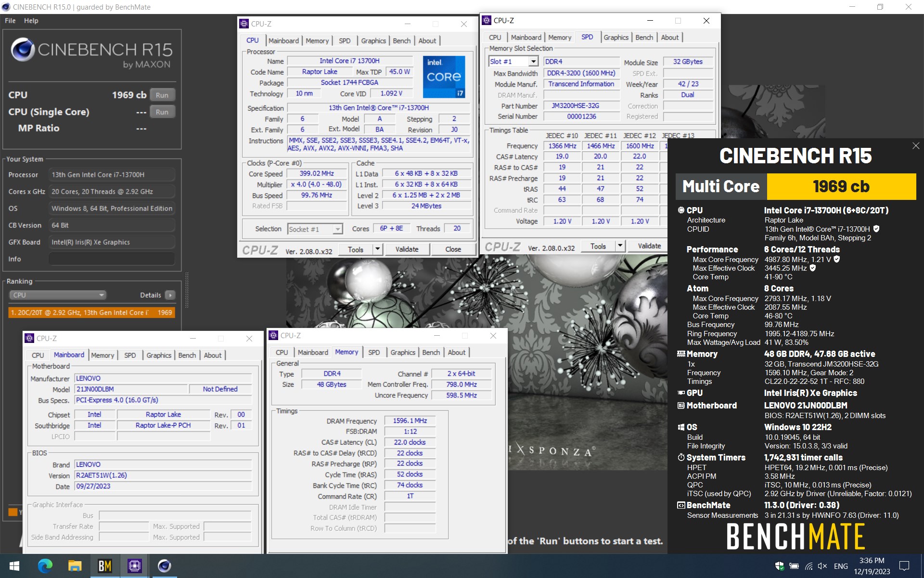Click Validate in CPU tab CPU-Z window
Image resolution: width=924 pixels, height=578 pixels.
(407, 250)
